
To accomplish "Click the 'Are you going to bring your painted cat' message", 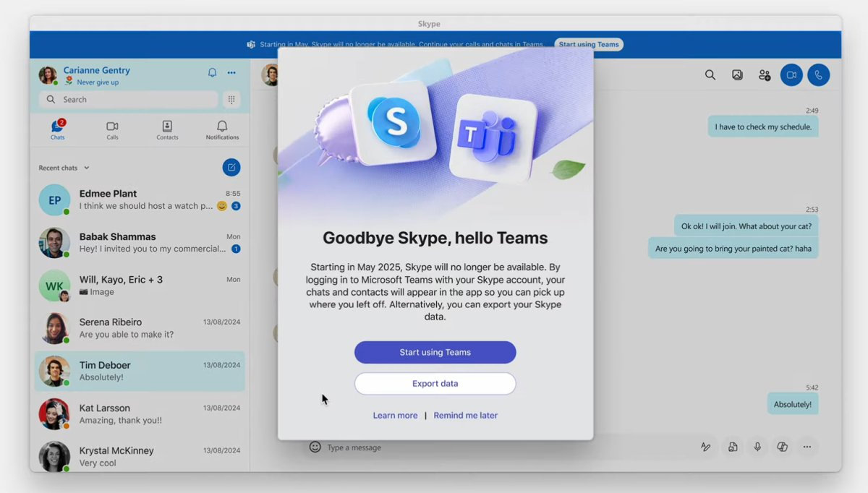I will (x=733, y=248).
